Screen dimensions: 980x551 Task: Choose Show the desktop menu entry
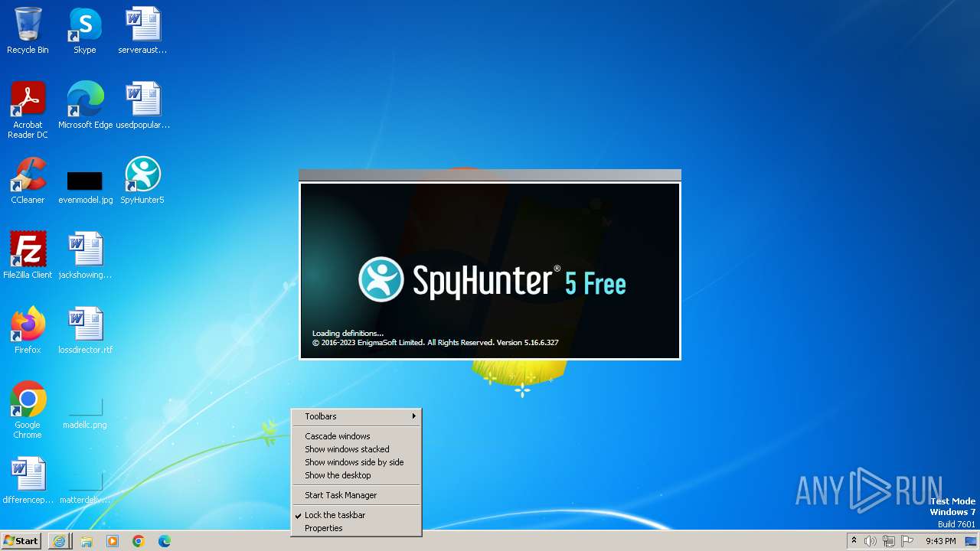click(x=356, y=475)
